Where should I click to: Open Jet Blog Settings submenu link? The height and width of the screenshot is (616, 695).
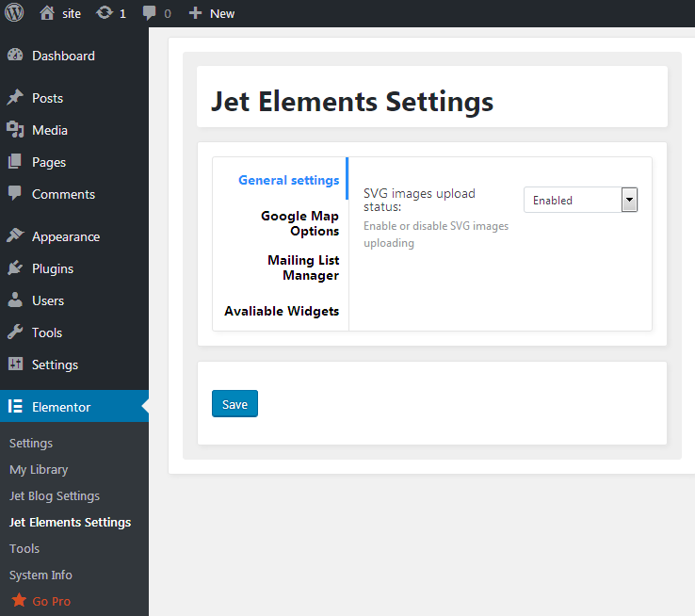55,495
